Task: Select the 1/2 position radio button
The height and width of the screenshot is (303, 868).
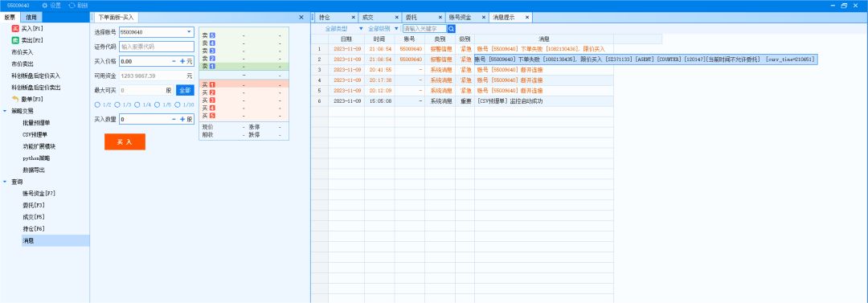Action: tap(97, 104)
